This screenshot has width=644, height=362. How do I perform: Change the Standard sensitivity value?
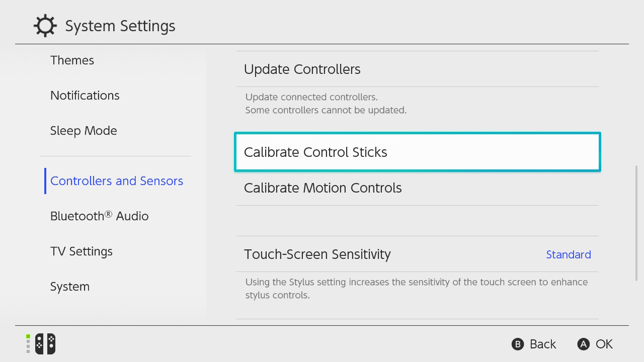click(x=569, y=254)
